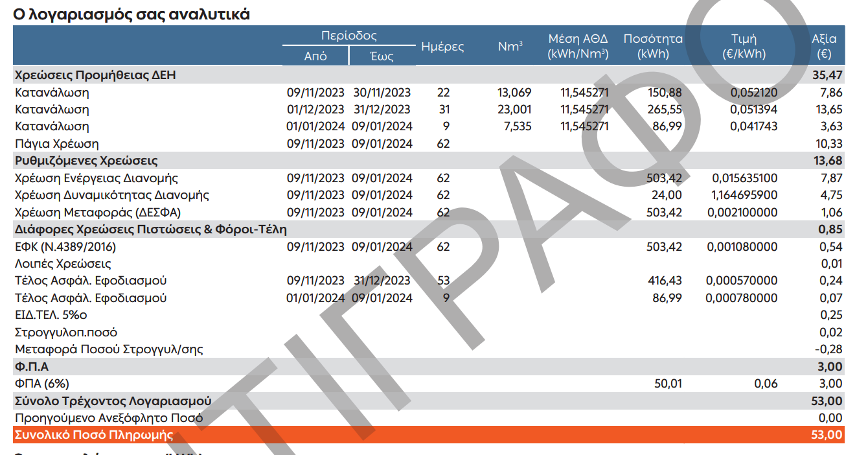Click the previous unpaid amount "0,00"
Screen dimensions: 868x455
830,418
